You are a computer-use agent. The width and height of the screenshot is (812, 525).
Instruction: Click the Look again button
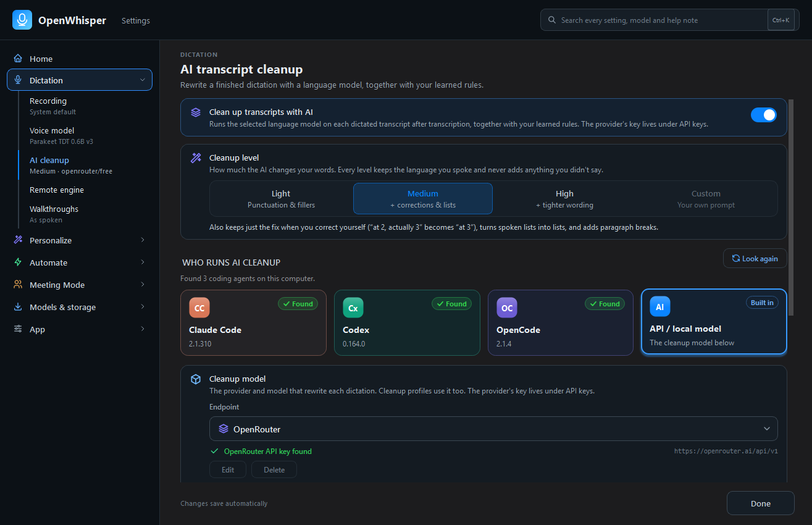(x=755, y=258)
